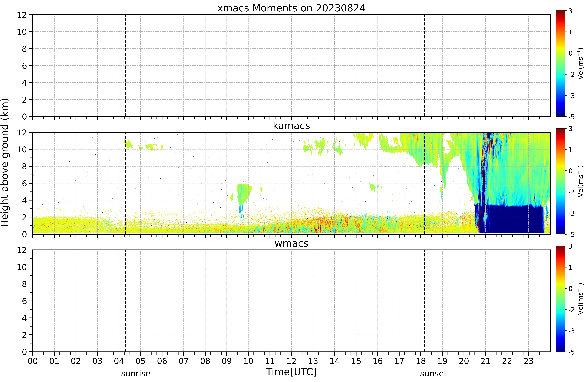This screenshot has width=588, height=382.
Task: Click the sunset dashed line in the wmacs panel
Action: click(425, 301)
